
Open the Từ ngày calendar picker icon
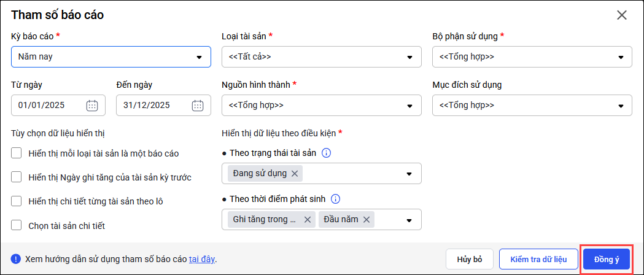[92, 105]
